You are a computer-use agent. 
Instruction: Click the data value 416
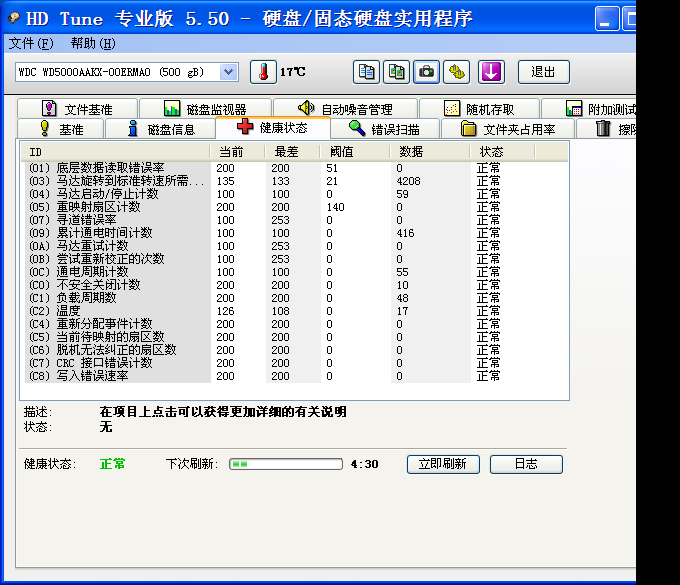click(405, 233)
